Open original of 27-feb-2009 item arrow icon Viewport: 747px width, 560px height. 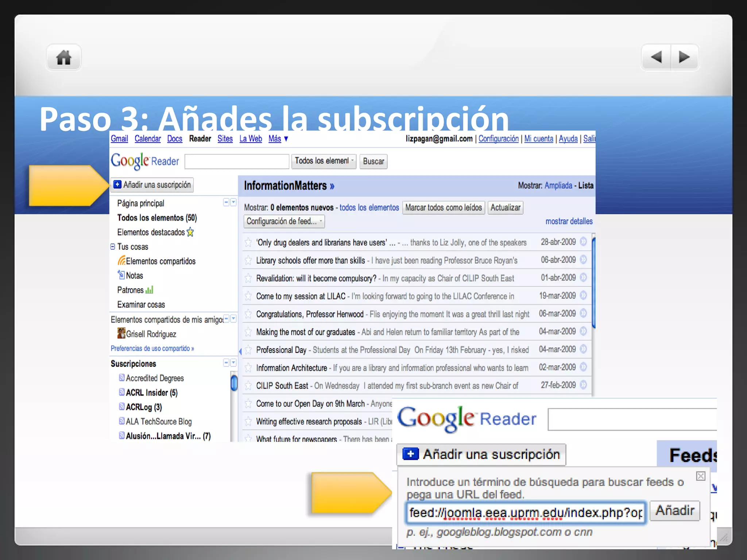(x=583, y=385)
